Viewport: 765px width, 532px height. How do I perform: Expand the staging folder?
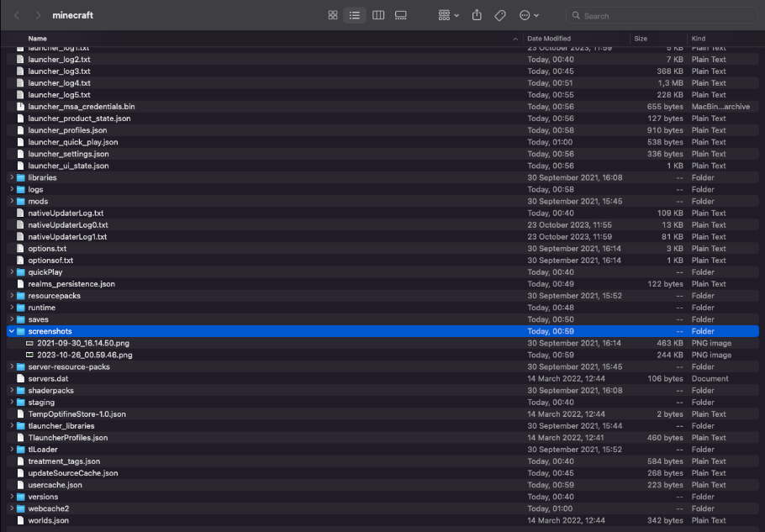12,403
